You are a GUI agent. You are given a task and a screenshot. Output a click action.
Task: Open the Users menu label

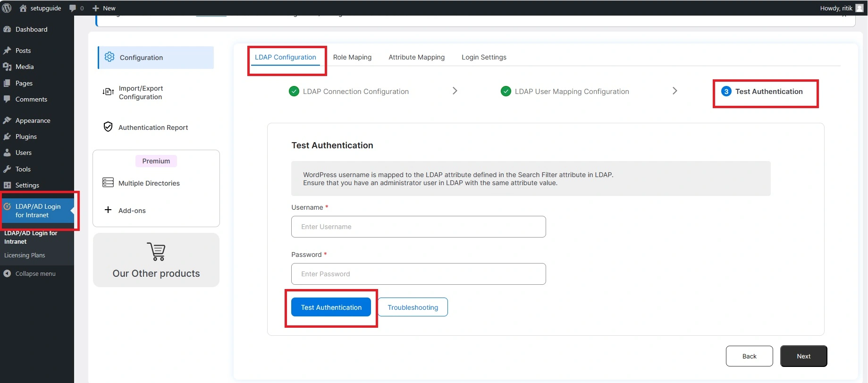tap(24, 153)
